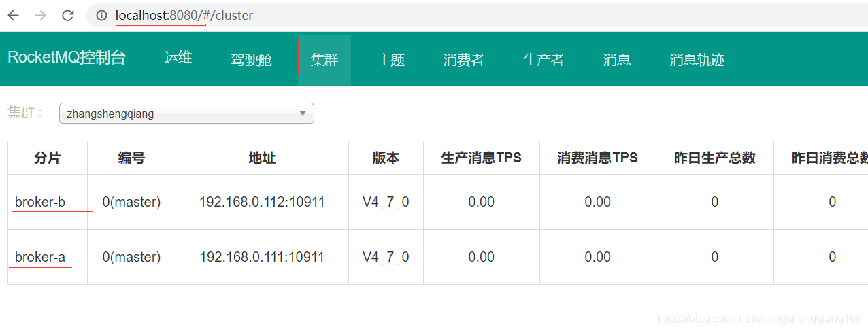Image resolution: width=868 pixels, height=331 pixels.
Task: Click the RocketMQ控制台 brand title
Action: [x=67, y=58]
